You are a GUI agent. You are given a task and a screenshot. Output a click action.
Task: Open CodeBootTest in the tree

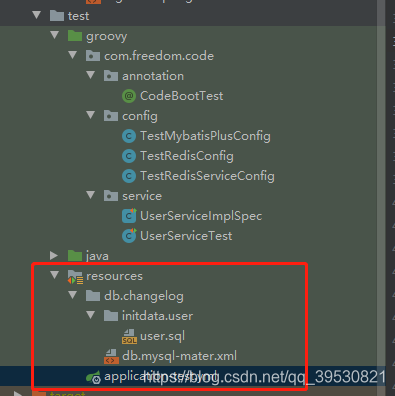(181, 96)
